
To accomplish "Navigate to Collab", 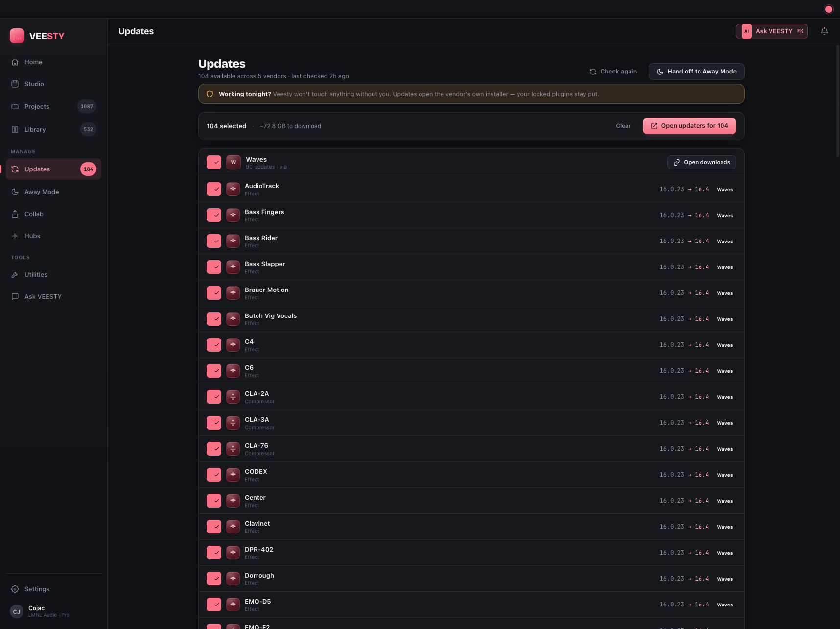I will [53, 214].
